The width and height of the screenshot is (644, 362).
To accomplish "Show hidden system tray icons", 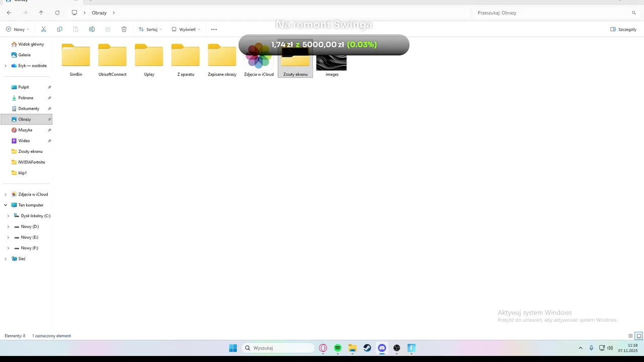I will (x=580, y=348).
